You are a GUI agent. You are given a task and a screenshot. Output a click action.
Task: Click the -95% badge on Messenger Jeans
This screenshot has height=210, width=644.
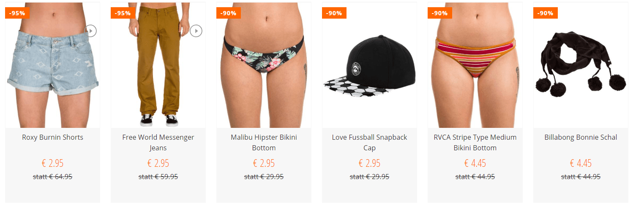(x=123, y=13)
